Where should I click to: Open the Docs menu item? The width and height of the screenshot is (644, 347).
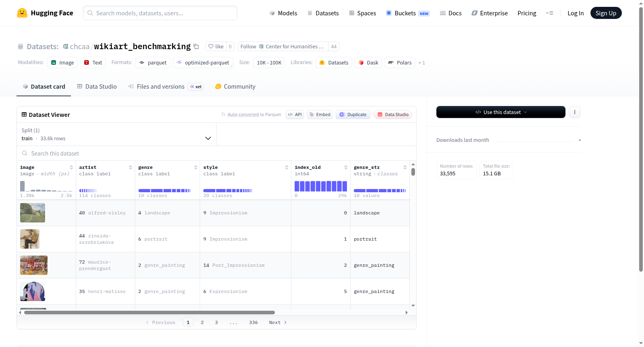point(450,13)
